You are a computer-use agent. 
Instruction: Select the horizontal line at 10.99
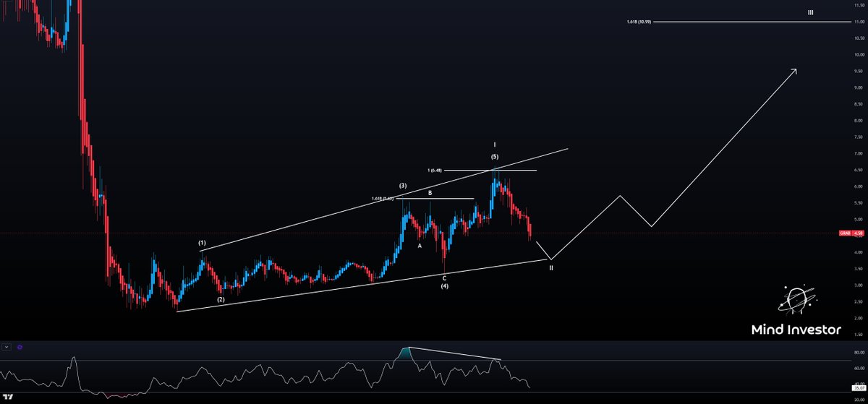[752, 22]
